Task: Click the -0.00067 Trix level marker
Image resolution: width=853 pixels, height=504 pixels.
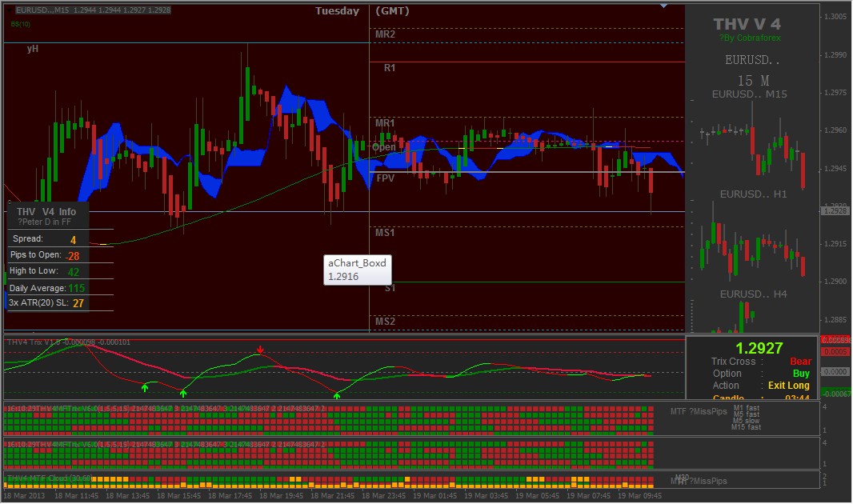Action: (837, 394)
